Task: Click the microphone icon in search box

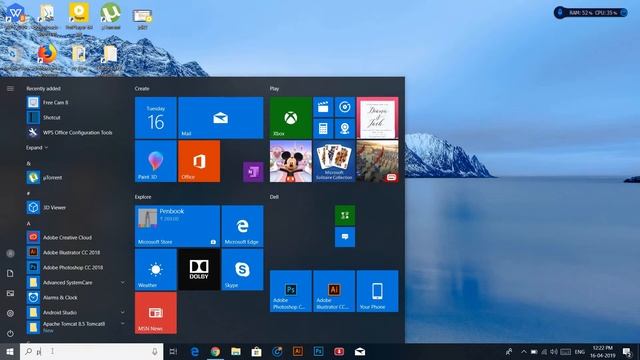Action: click(155, 351)
